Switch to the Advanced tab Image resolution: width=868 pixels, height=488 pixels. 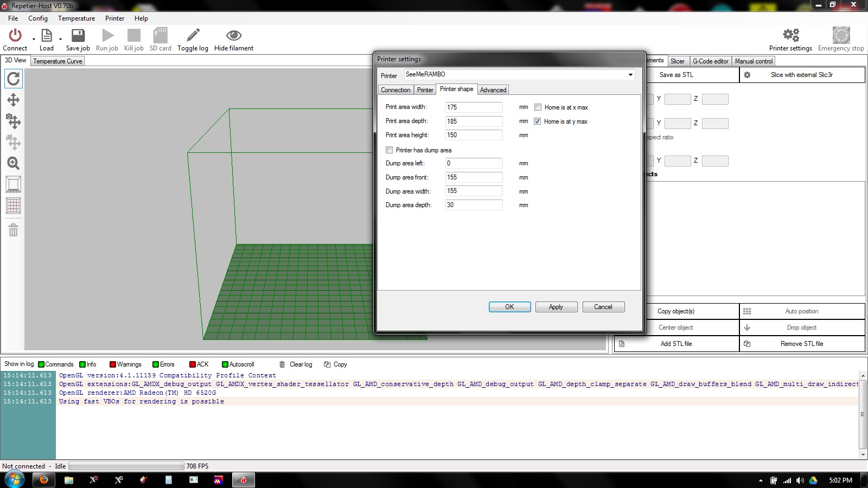coord(493,90)
